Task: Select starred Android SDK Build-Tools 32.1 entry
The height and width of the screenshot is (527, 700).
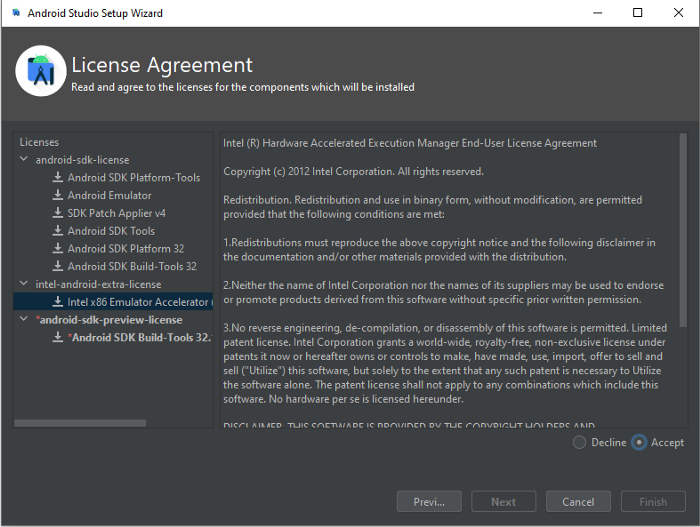Action: click(140, 337)
